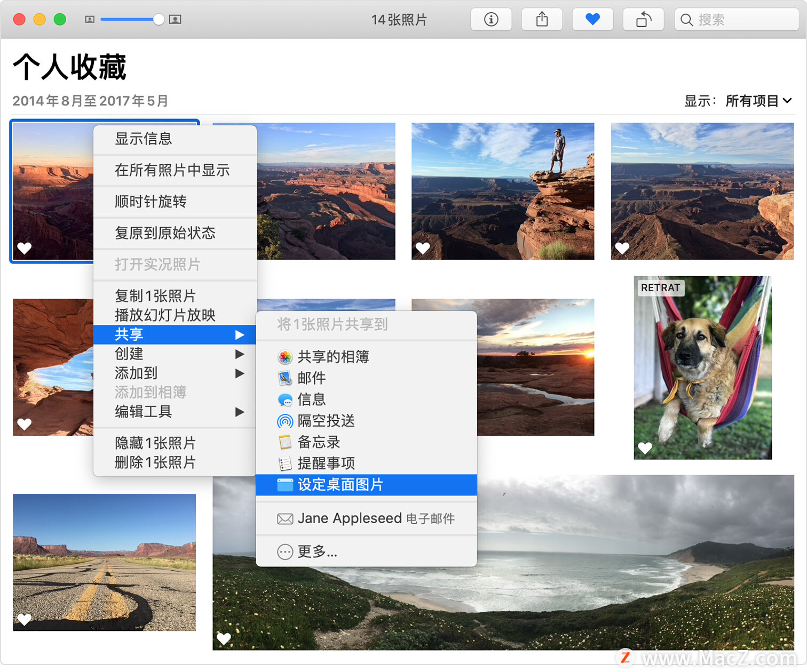The height and width of the screenshot is (672, 807).
Task: Expand the 创建 submenu arrow
Action: (240, 354)
